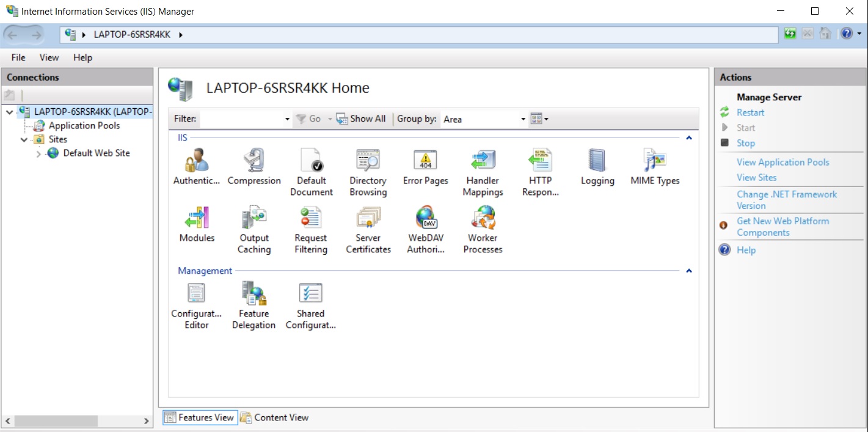Open Directory Browsing feature
868x432 pixels.
point(368,172)
